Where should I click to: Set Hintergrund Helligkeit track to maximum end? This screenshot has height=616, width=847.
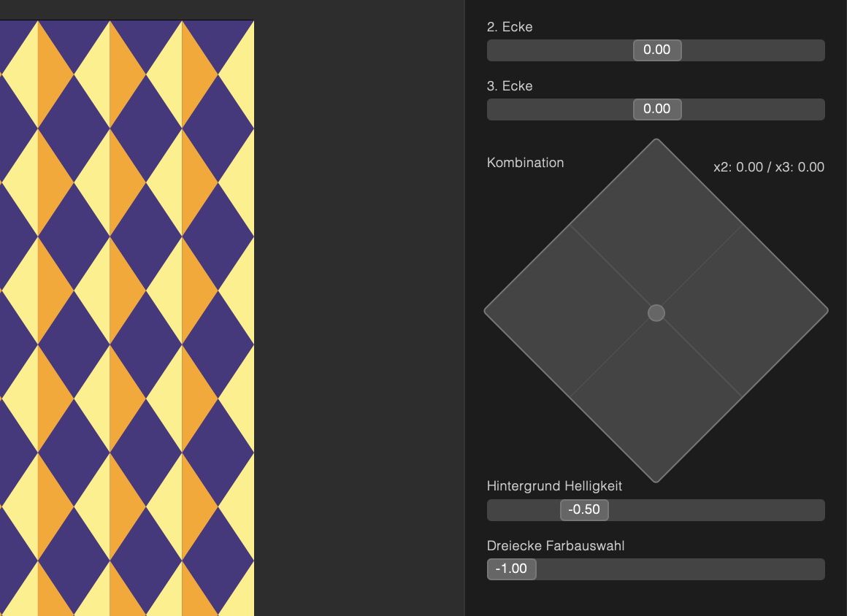(821, 510)
